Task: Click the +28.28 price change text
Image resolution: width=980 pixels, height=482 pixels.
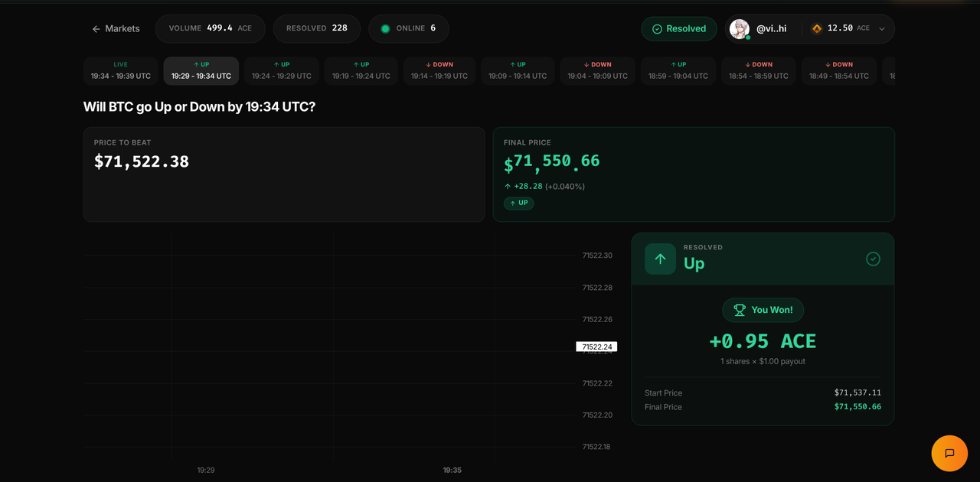Action: pyautogui.click(x=528, y=186)
